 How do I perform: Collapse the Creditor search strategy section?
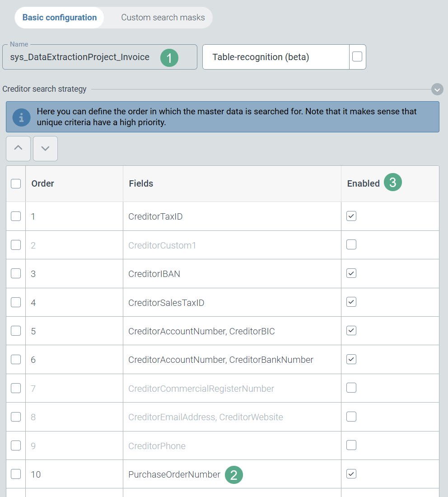coord(437,89)
